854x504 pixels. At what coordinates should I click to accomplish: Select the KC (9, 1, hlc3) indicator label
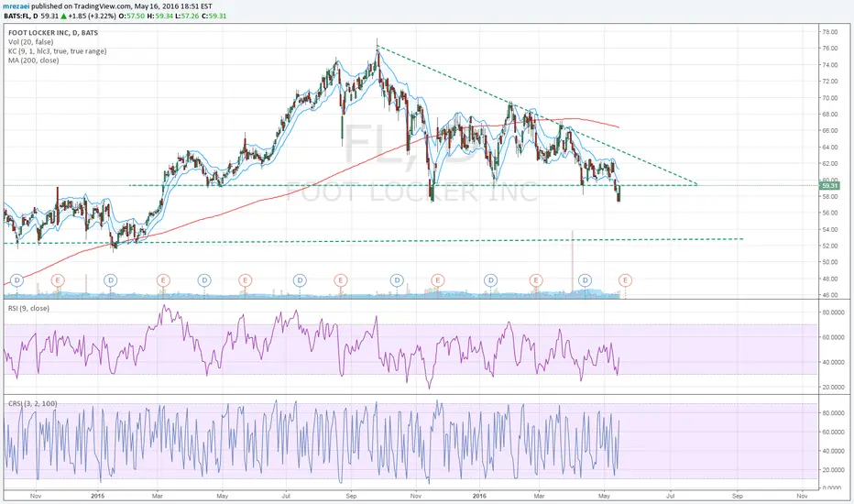pos(57,51)
